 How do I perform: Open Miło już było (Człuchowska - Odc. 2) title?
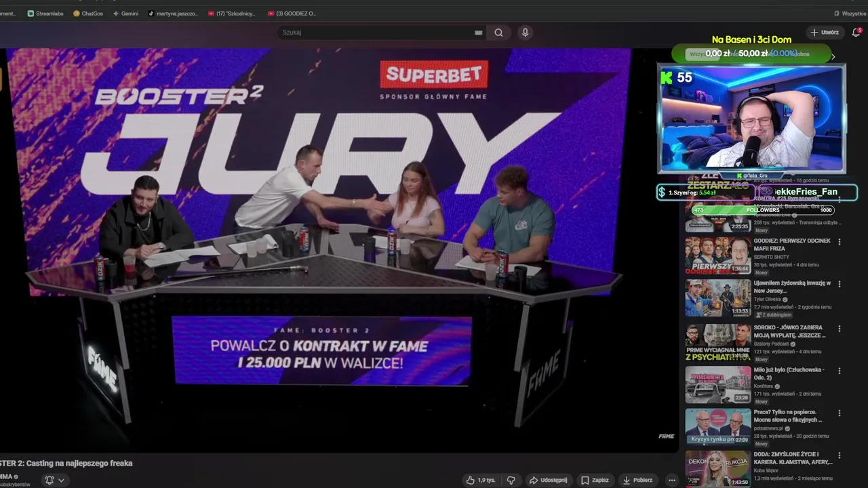pos(789,373)
